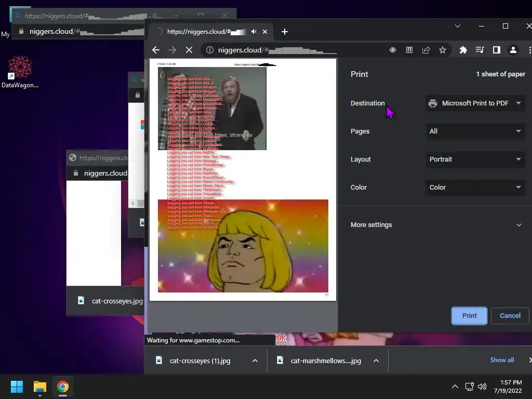Open cat-crosseyes.jpg download in background window

click(x=110, y=301)
